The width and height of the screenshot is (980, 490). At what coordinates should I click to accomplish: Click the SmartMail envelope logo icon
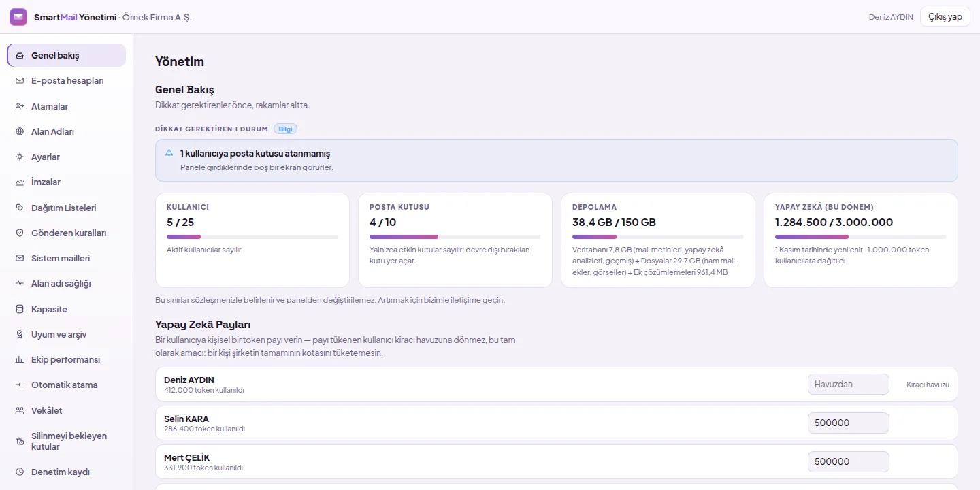pos(18,17)
